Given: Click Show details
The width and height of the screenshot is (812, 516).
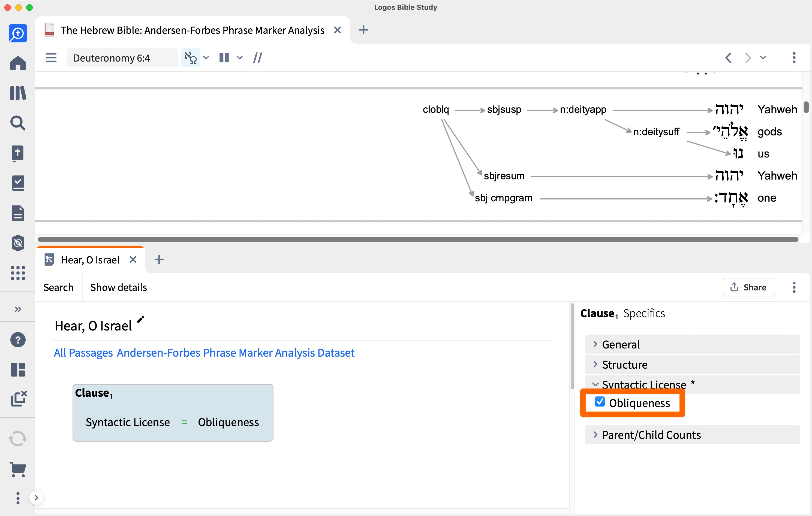Looking at the screenshot, I should coord(118,287).
